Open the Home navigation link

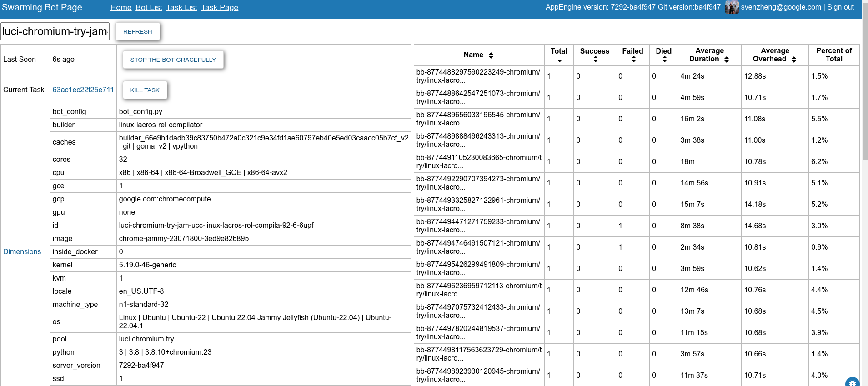click(x=121, y=7)
